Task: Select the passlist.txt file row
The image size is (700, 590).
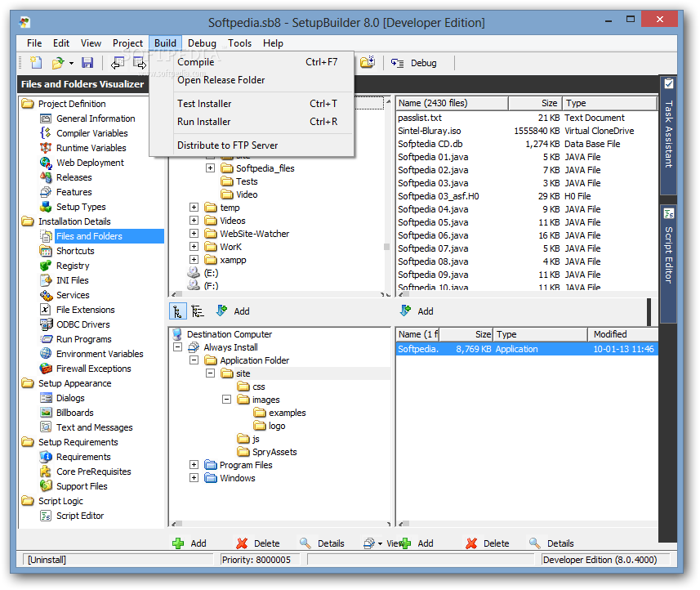Action: pyautogui.click(x=527, y=118)
